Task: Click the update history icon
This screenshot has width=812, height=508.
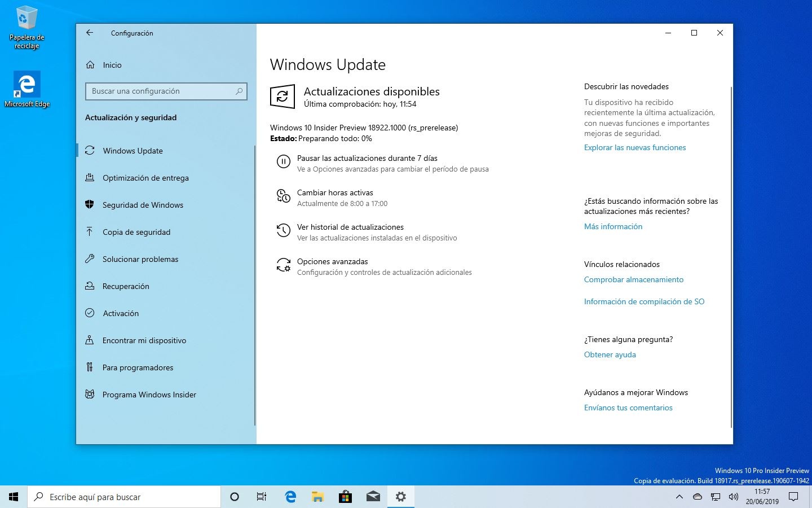Action: 283,231
